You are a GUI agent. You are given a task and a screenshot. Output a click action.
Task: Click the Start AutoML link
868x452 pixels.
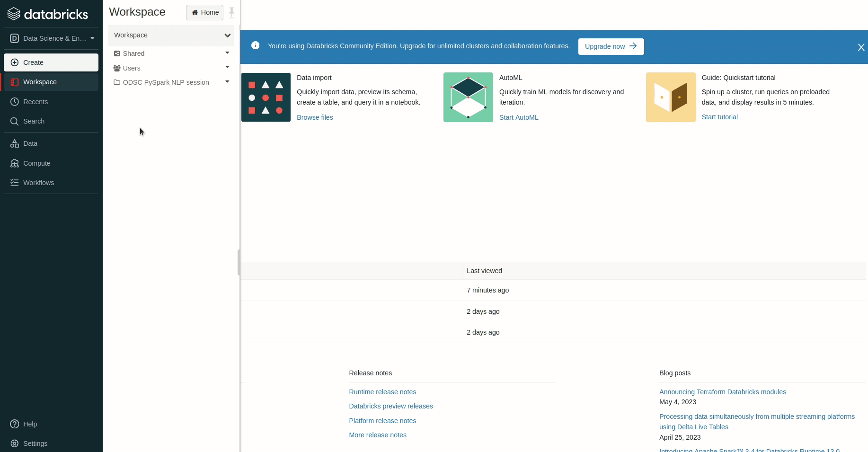point(519,117)
